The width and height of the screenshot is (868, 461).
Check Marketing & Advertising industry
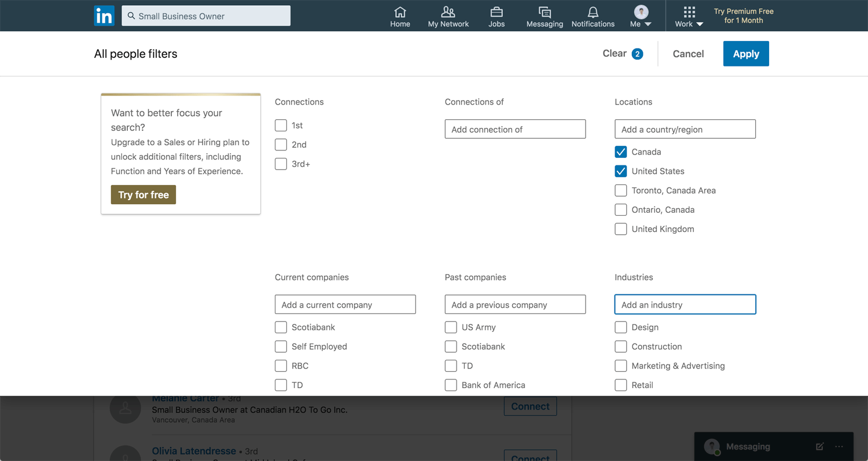[x=621, y=366]
